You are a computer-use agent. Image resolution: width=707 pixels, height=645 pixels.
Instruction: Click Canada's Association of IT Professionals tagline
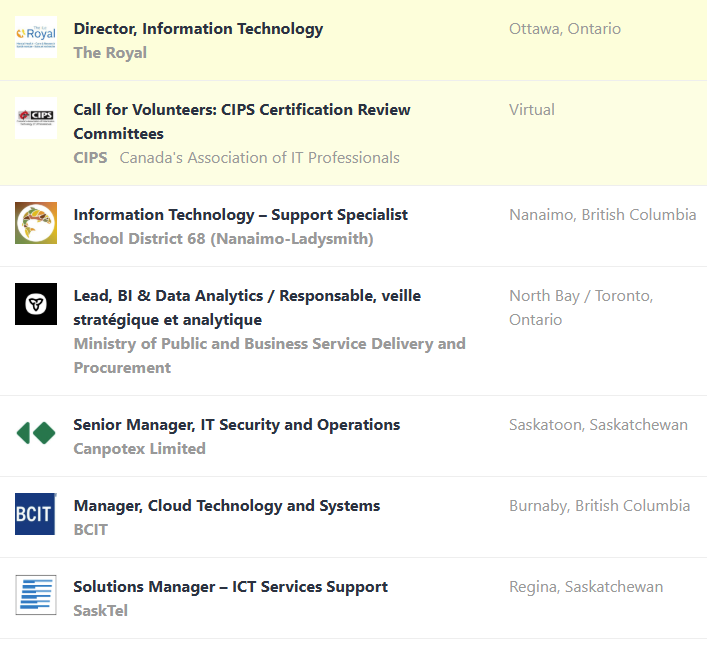coord(259,158)
